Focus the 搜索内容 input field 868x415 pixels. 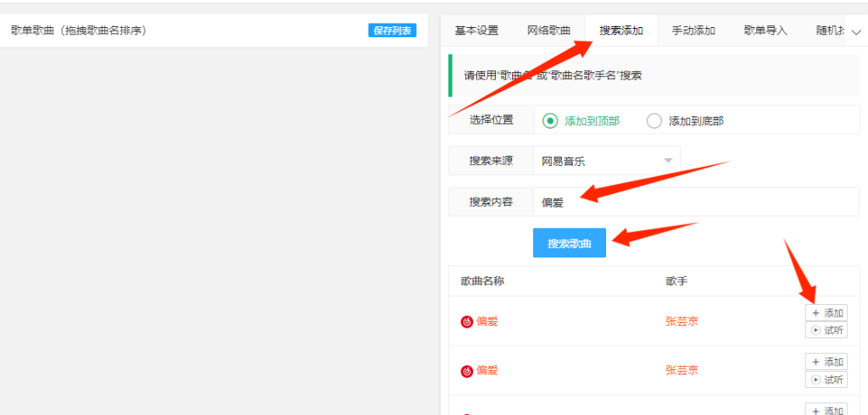pyautogui.click(x=695, y=202)
